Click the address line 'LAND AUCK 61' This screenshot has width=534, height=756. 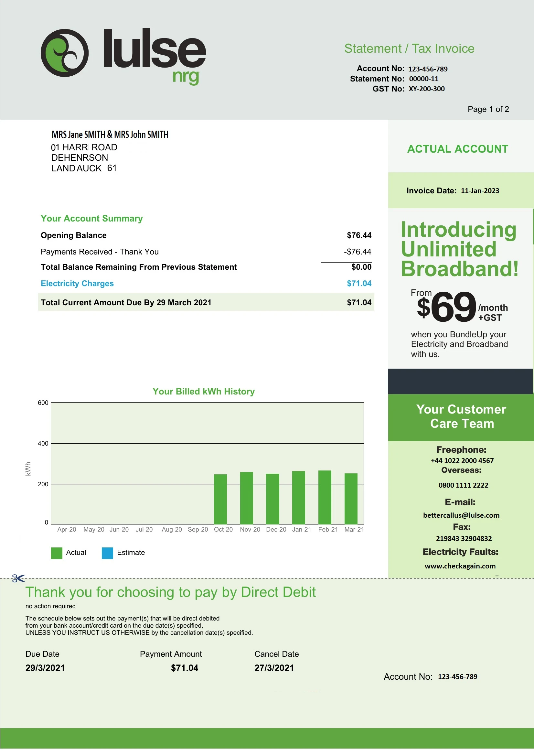84,168
